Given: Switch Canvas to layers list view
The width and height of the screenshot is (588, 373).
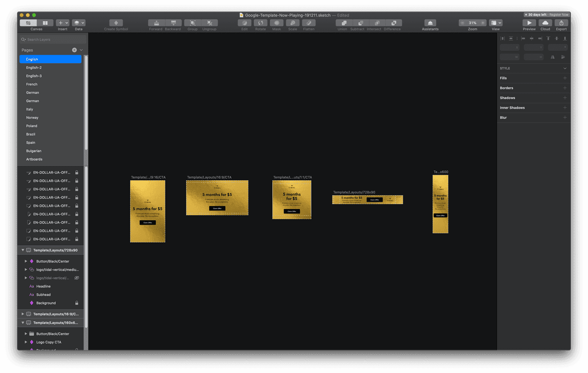Looking at the screenshot, I should tap(28, 23).
